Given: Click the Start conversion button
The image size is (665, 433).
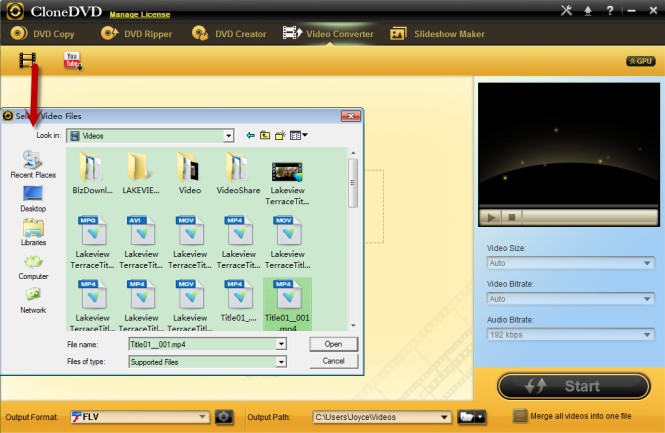Looking at the screenshot, I should coord(573,386).
